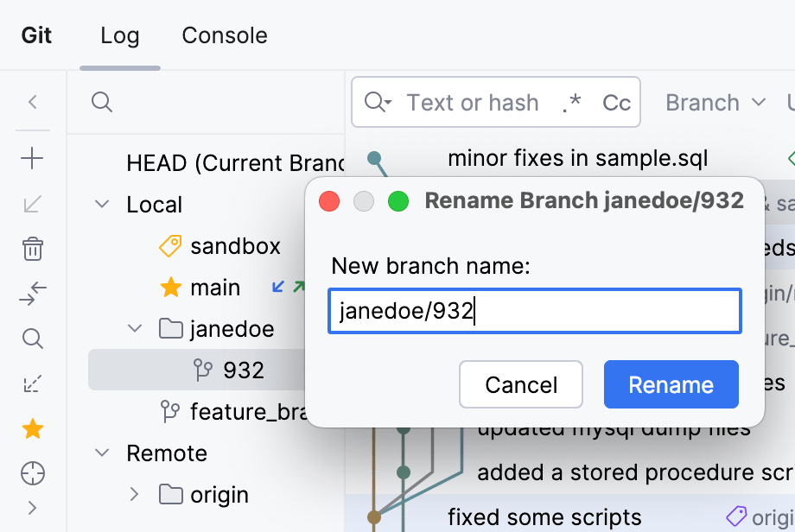Toggle regex matching in the search field

[572, 102]
